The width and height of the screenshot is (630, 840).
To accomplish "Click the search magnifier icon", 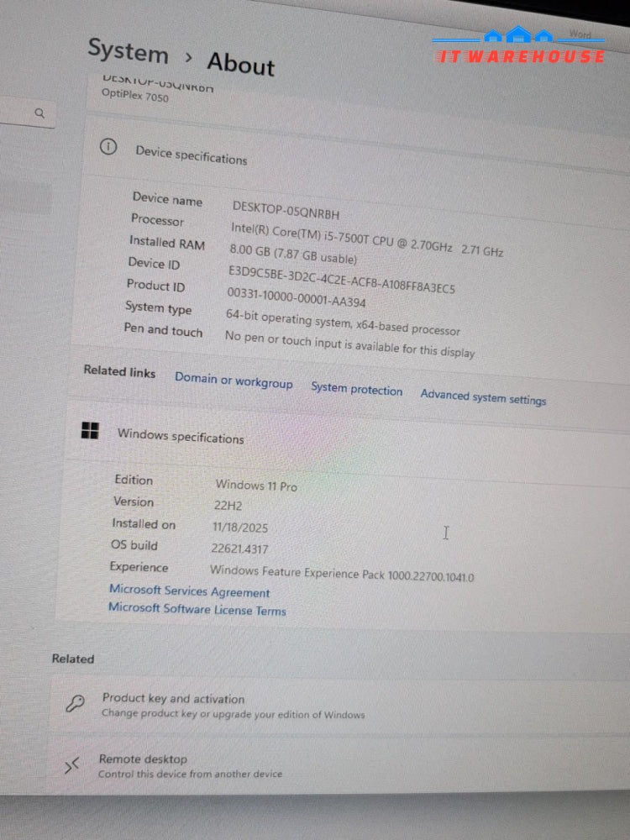I will click(x=39, y=113).
